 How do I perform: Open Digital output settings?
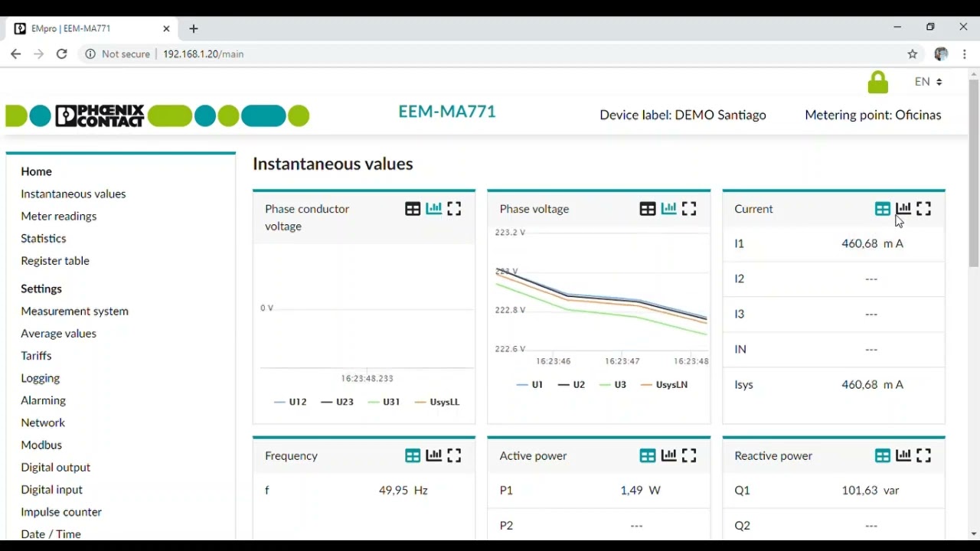[56, 467]
